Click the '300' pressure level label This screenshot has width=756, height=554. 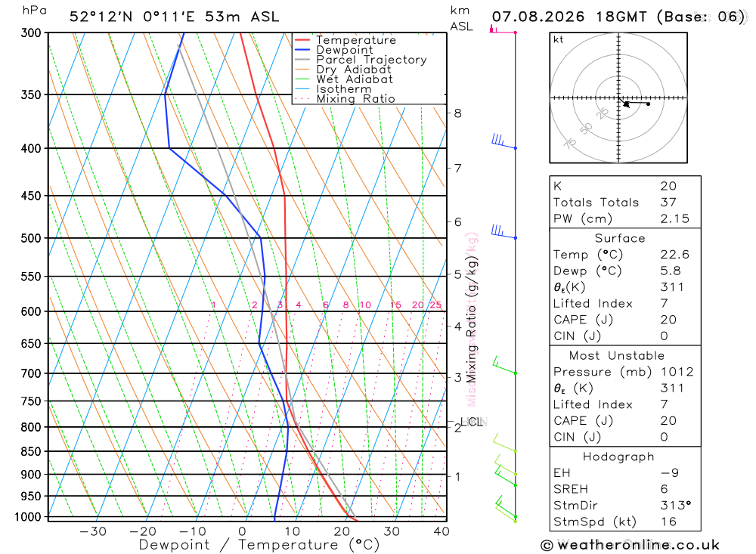coord(31,32)
